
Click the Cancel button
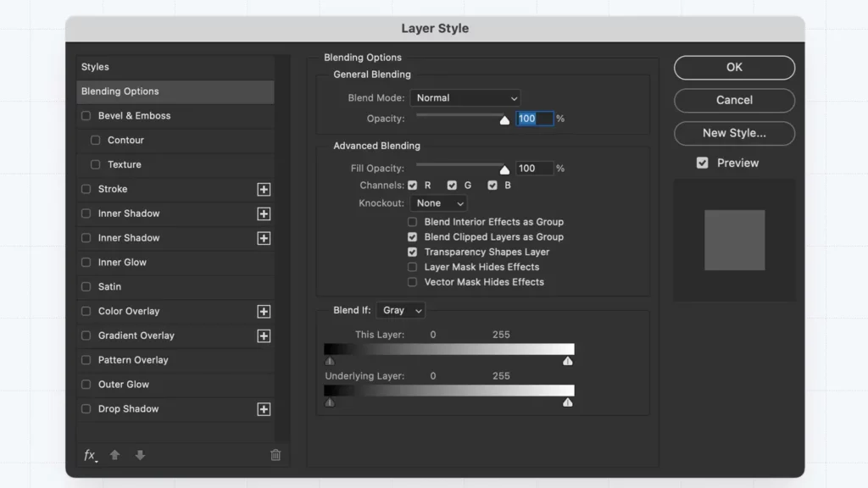[x=734, y=100]
